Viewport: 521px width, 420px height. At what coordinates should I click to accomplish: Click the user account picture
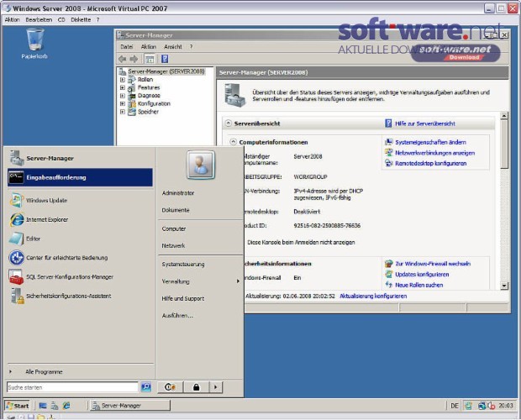[200, 165]
